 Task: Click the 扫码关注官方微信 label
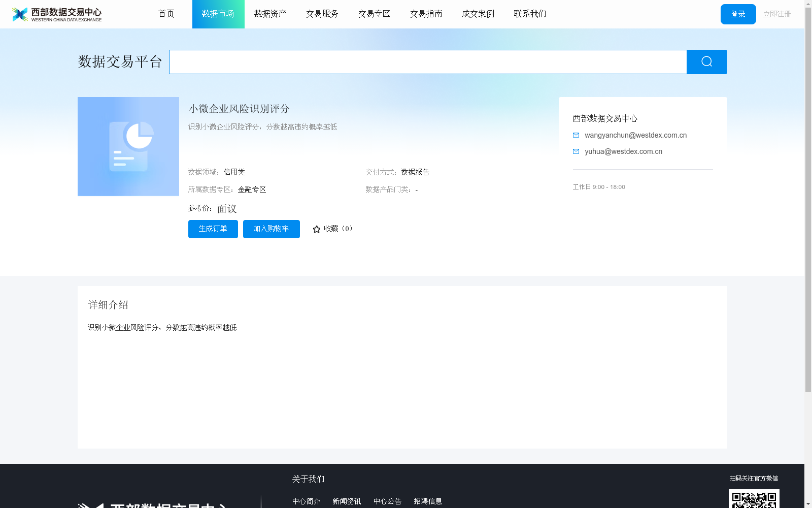754,479
